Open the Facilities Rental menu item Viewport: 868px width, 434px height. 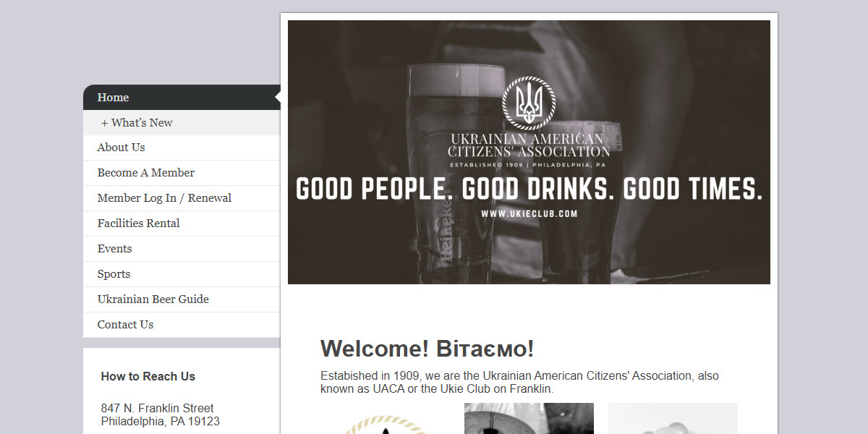pyautogui.click(x=182, y=224)
